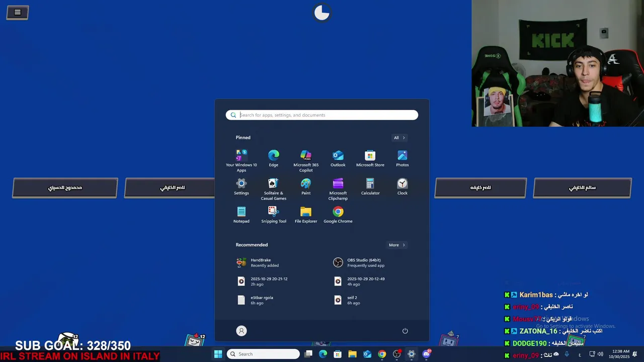Open Settings from pinned apps
This screenshot has width=644, height=362.
click(x=242, y=187)
